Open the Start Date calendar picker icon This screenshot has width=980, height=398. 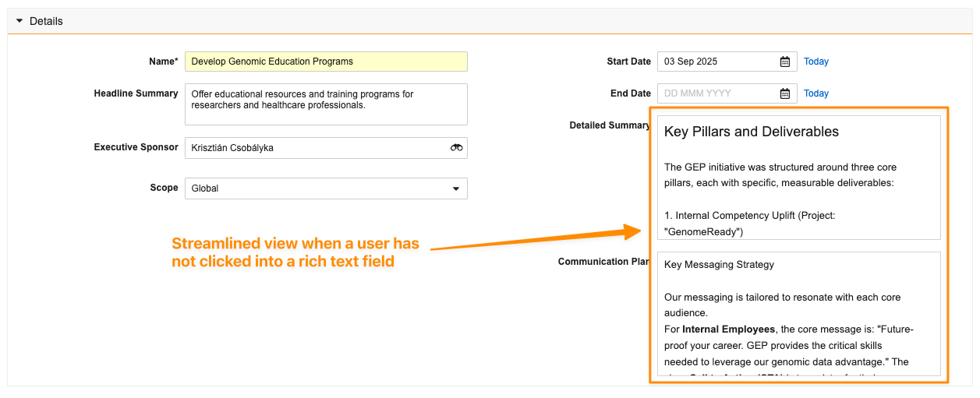tap(785, 62)
